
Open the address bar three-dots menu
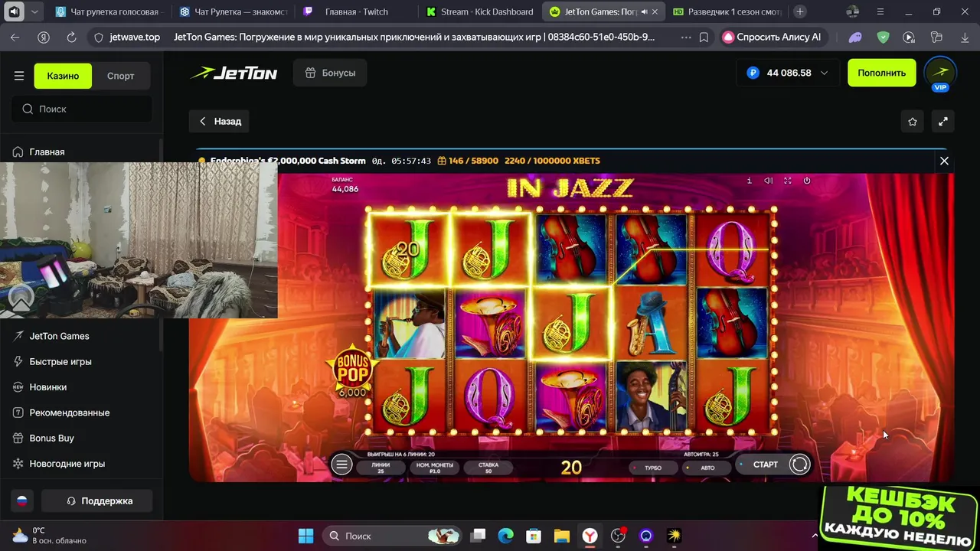[x=684, y=37]
